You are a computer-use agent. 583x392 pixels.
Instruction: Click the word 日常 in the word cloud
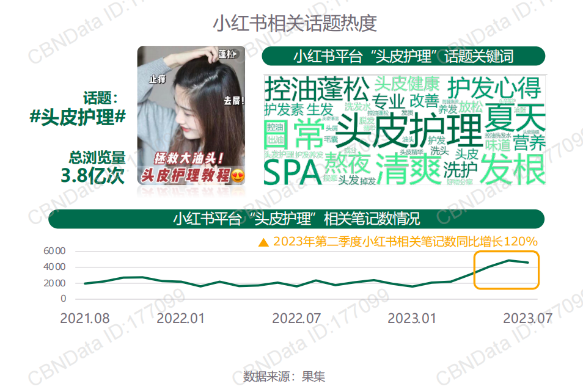pyautogui.click(x=294, y=134)
